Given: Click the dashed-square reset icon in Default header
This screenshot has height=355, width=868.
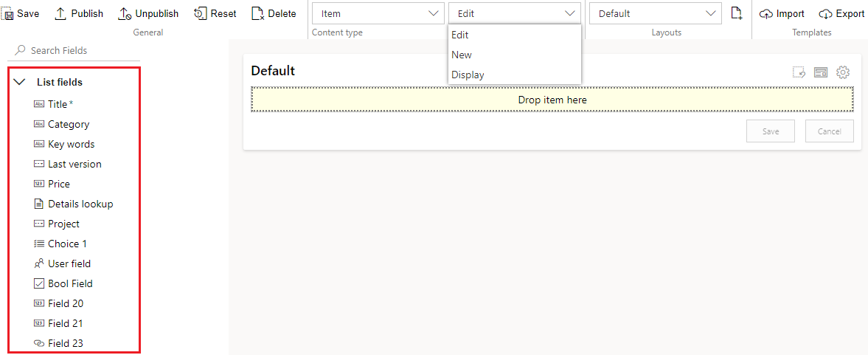Looking at the screenshot, I should click(x=799, y=72).
